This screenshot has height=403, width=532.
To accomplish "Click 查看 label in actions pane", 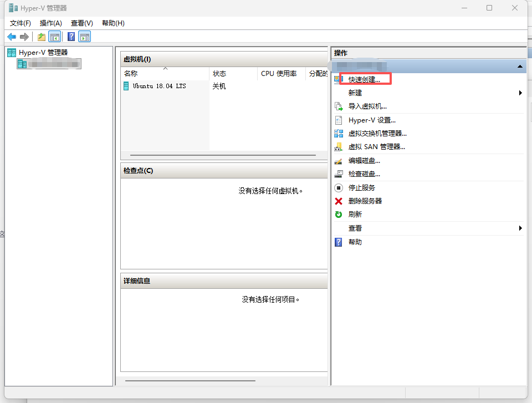I will tap(355, 228).
